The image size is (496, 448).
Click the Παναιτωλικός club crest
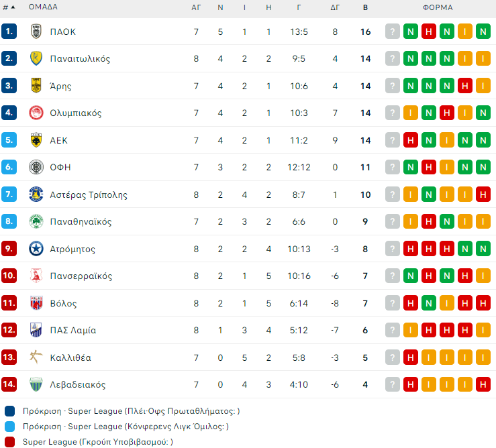click(x=36, y=58)
